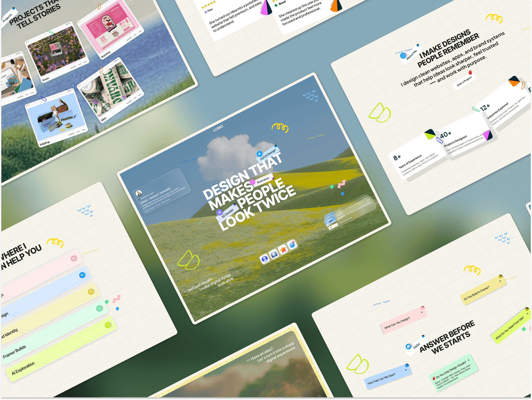This screenshot has width=532, height=400.
Task: Click the pink brush icon beside Illustration
Action: (x=252, y=182)
